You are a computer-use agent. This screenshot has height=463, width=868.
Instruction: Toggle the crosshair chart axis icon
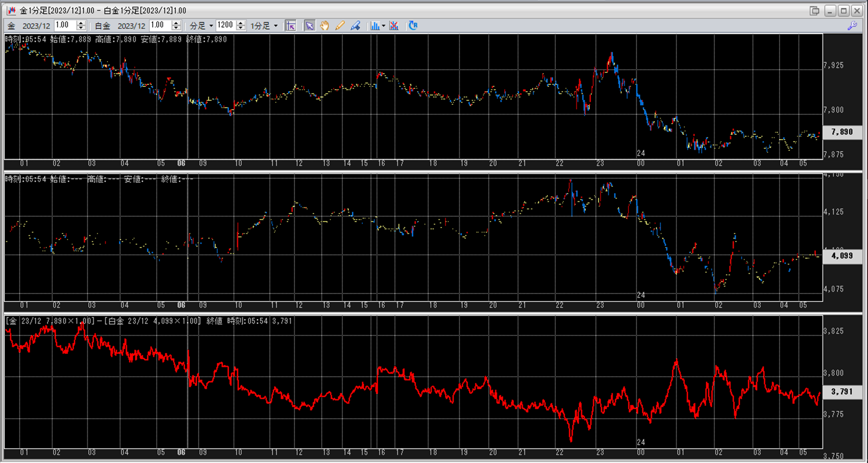point(290,26)
